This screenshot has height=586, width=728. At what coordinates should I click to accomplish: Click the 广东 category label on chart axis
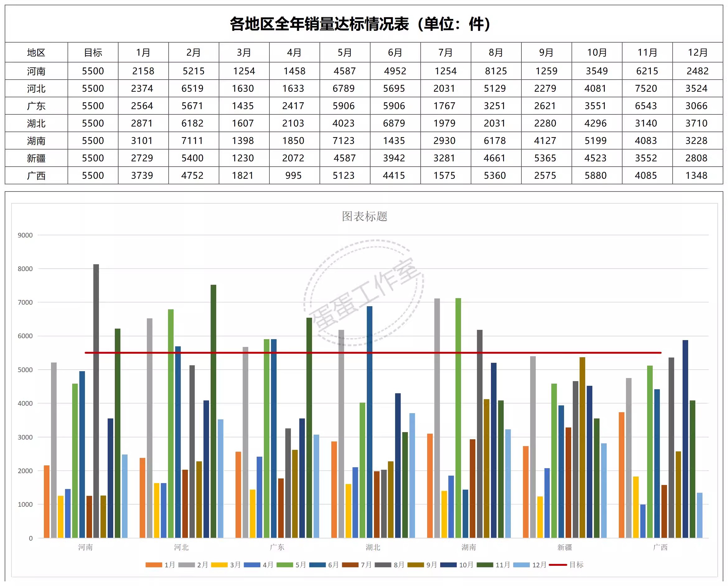click(x=277, y=547)
